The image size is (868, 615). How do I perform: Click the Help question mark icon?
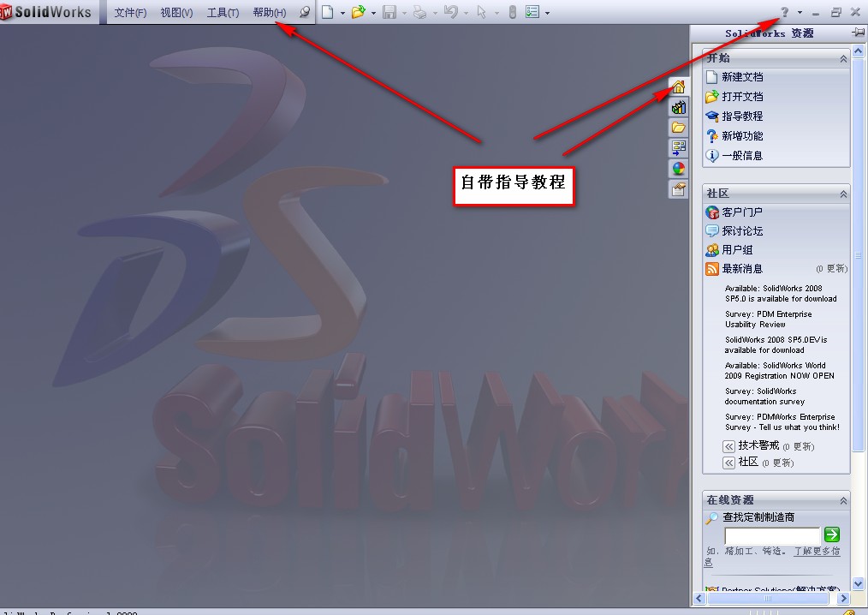coord(784,12)
